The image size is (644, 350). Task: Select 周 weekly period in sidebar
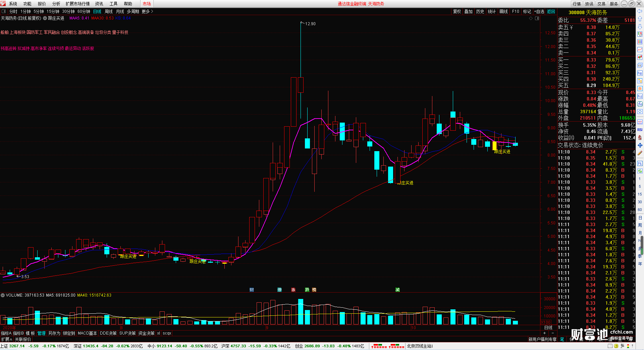click(640, 225)
